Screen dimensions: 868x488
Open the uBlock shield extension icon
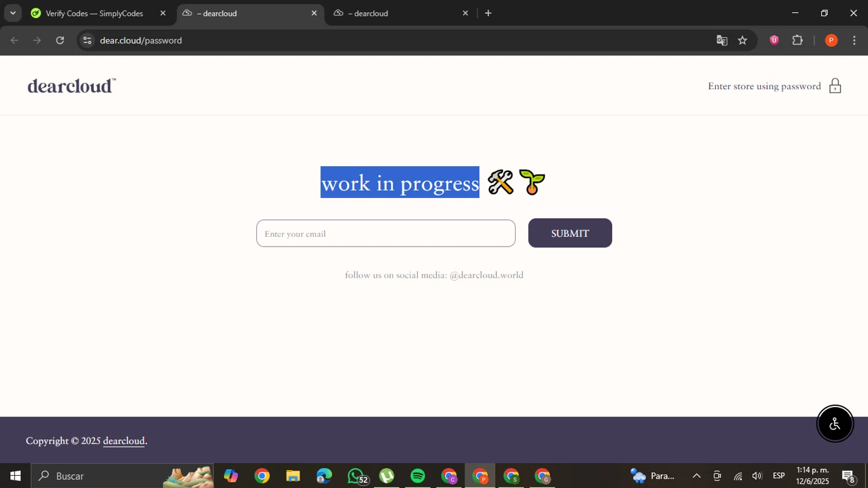(x=774, y=41)
